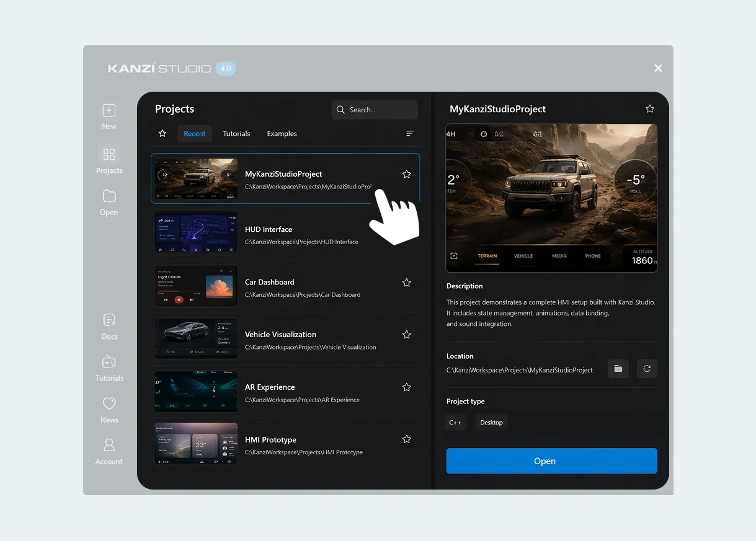The image size is (756, 541).
Task: Show project location in folder browser
Action: point(618,369)
